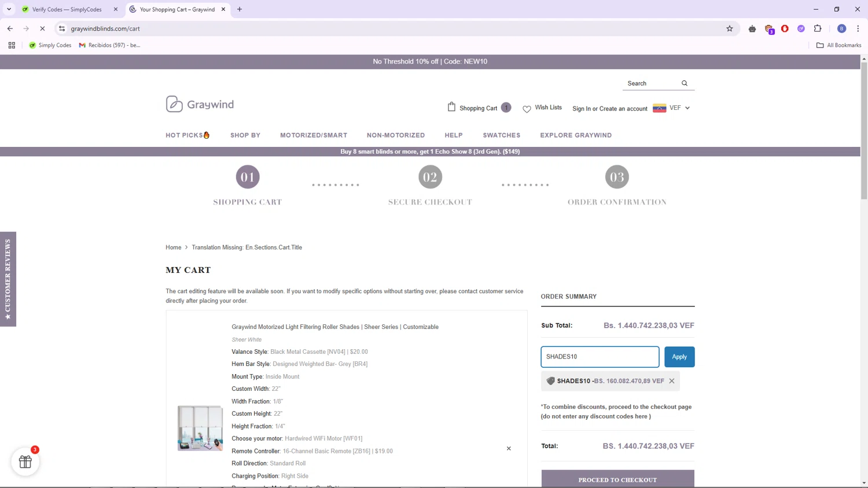The image size is (868, 488).
Task: Click the extension icon with badge 3
Action: pyautogui.click(x=769, y=29)
